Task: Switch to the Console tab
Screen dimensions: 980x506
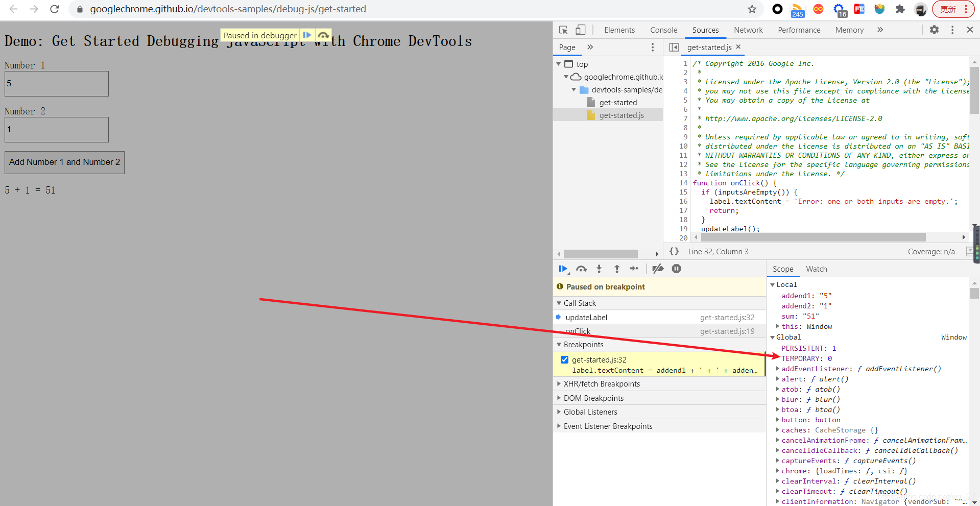Action: tap(663, 30)
